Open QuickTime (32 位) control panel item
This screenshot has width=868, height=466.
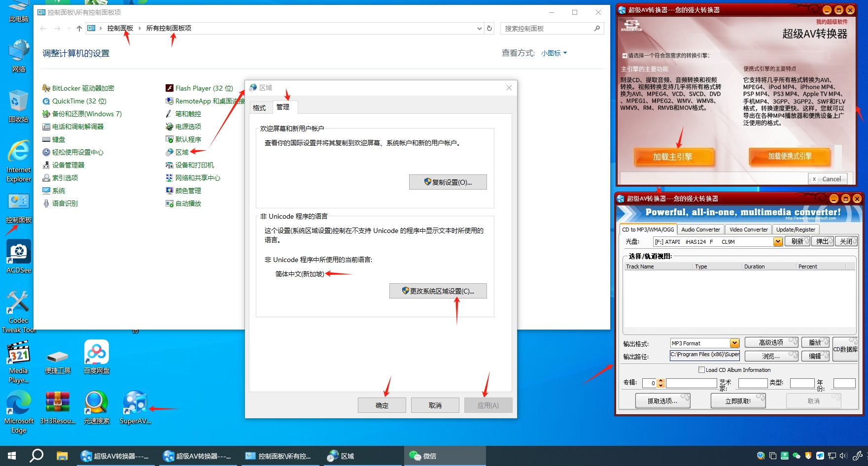74,101
